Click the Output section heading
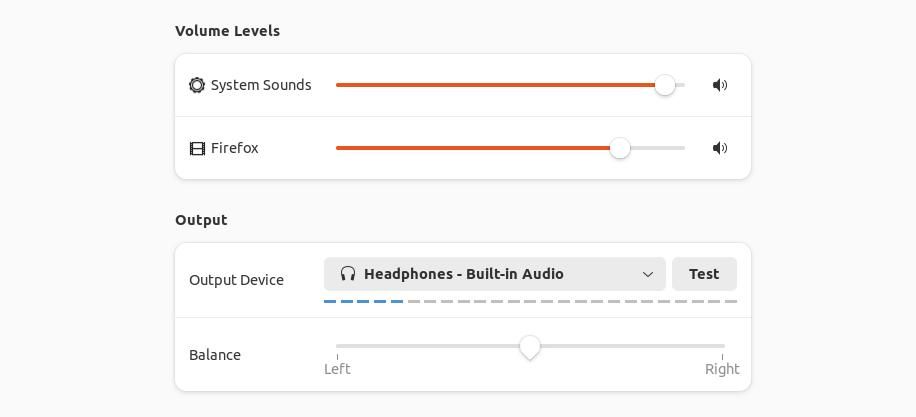 coord(201,220)
